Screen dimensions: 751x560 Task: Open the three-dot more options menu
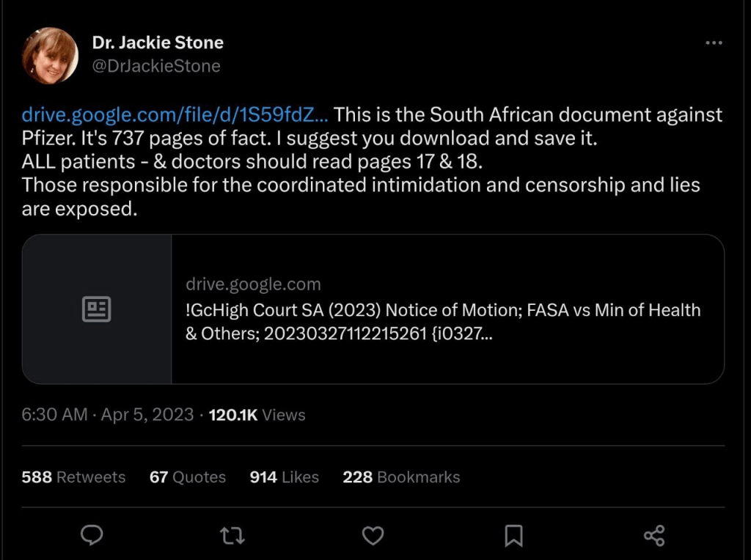pyautogui.click(x=714, y=43)
